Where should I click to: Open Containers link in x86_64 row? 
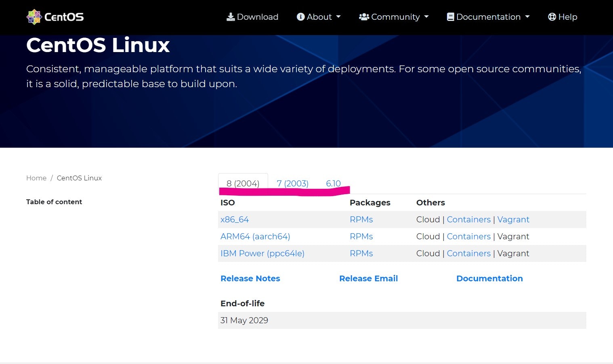(468, 220)
